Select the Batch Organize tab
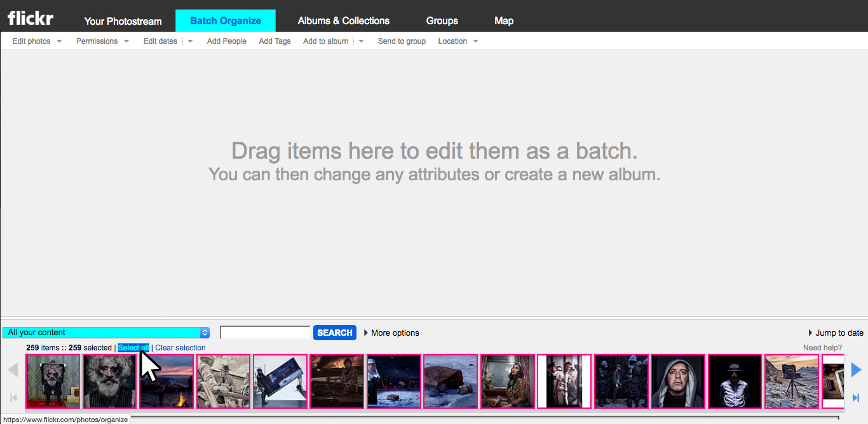The image size is (868, 424). click(226, 21)
